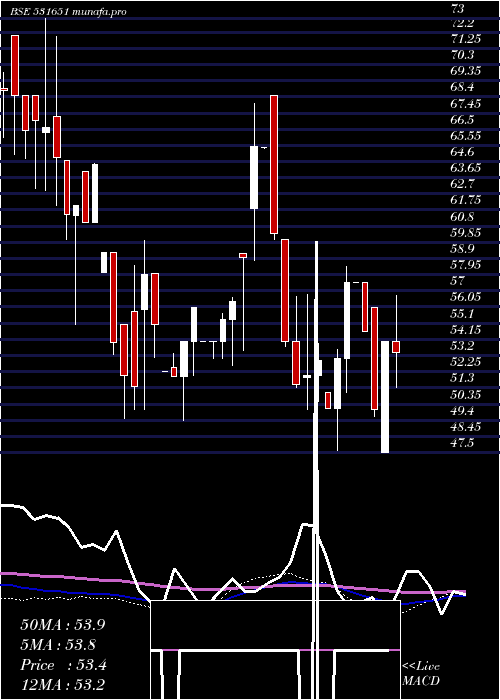
Task: Click the BSE 531651 munafa.pro title text
Action: [69, 12]
